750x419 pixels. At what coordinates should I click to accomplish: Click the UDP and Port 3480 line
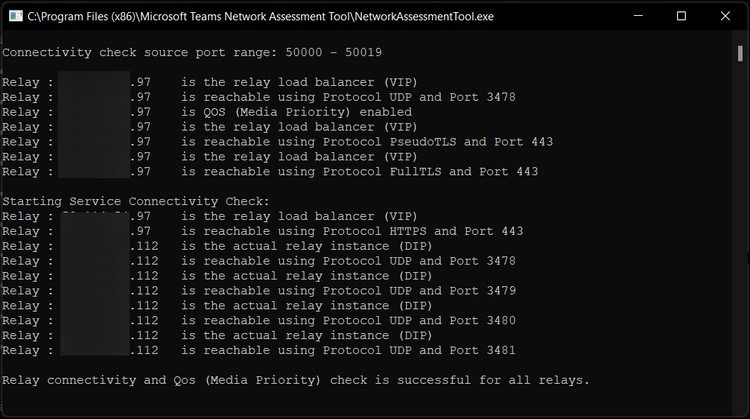click(348, 321)
